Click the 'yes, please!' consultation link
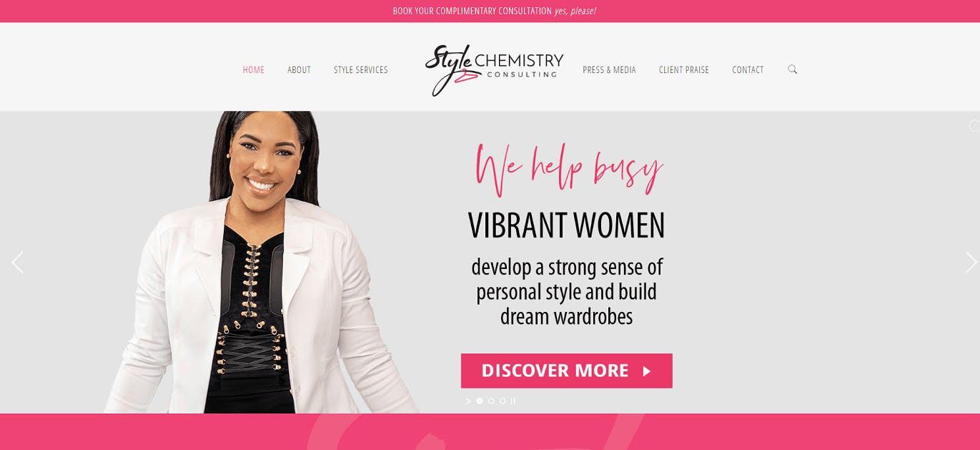Image resolution: width=980 pixels, height=450 pixels. [x=575, y=11]
